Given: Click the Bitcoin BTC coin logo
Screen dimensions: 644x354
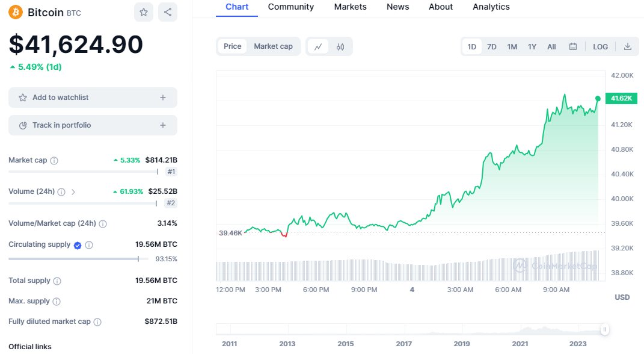Looking at the screenshot, I should coord(15,12).
